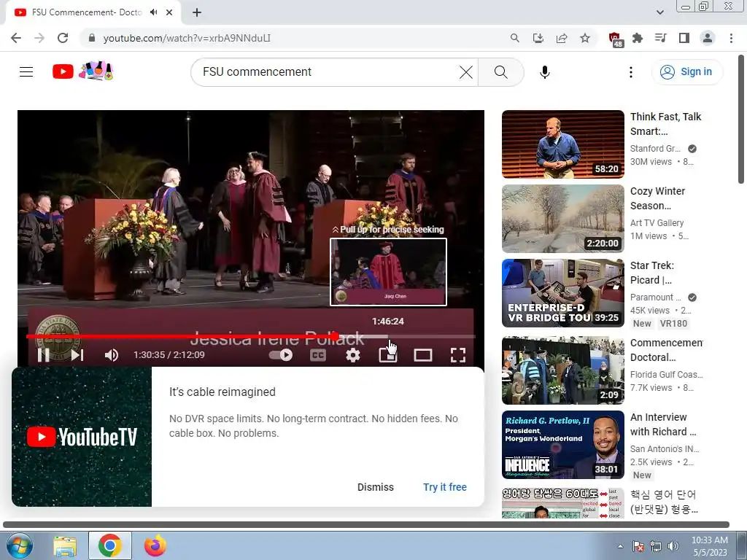Open media controls icon in toolbar

(661, 38)
